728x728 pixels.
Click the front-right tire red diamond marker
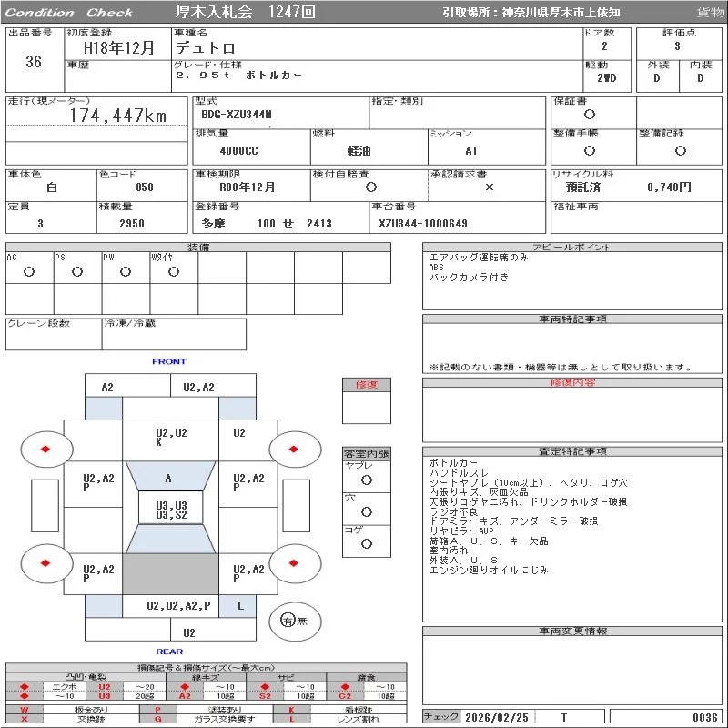293,449
